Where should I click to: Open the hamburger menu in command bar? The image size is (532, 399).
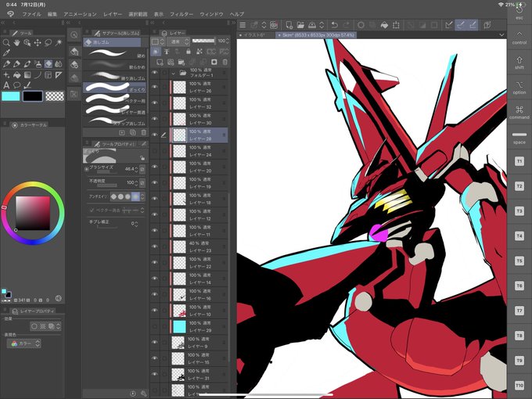coord(243,25)
